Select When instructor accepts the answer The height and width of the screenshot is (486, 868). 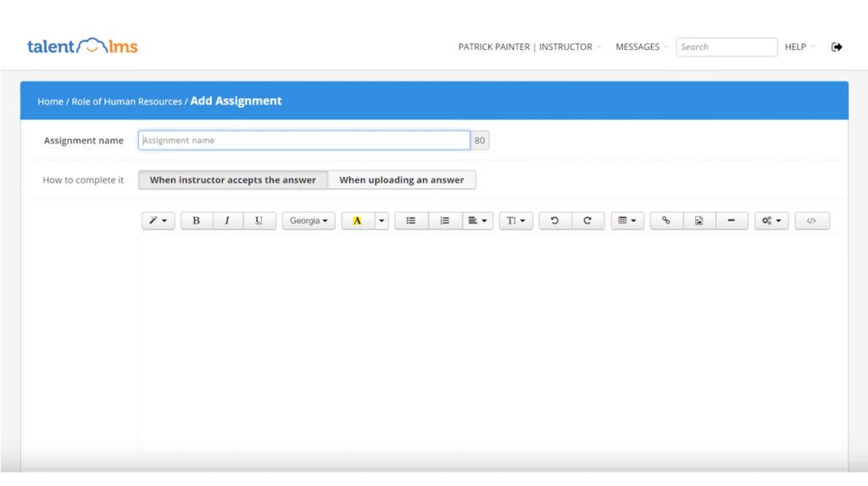click(x=233, y=180)
